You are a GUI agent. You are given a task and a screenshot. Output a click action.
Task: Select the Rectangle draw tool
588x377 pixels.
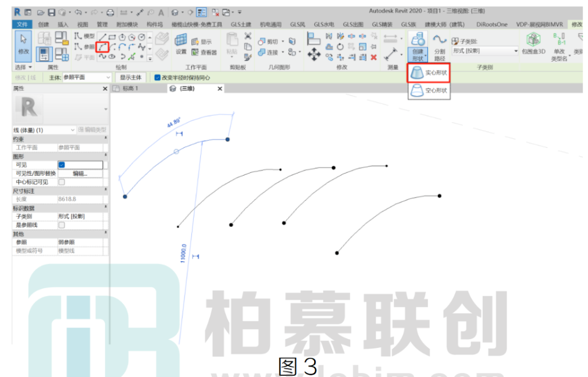click(112, 37)
